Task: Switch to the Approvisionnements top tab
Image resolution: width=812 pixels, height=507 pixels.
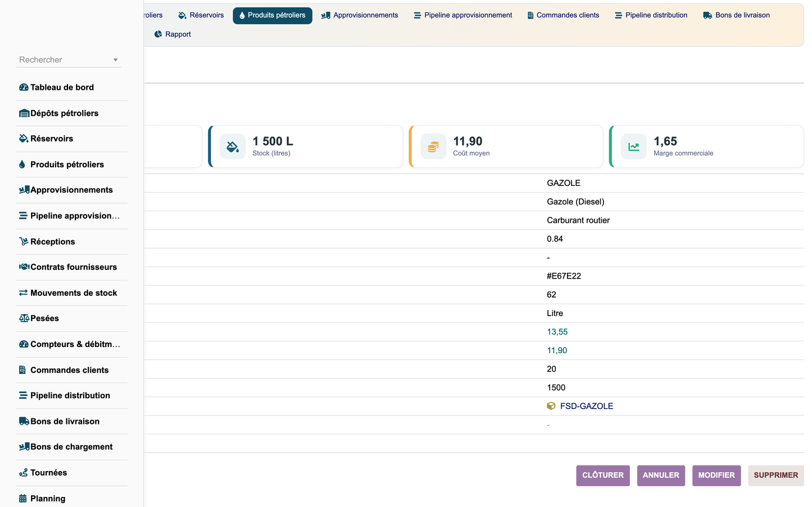Action: (360, 15)
